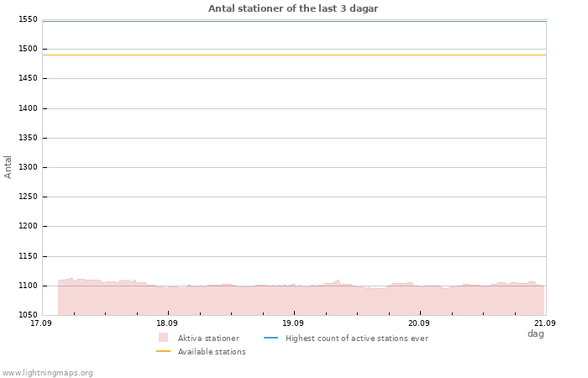
Task: Click the Antal y-axis title
Action: point(8,167)
